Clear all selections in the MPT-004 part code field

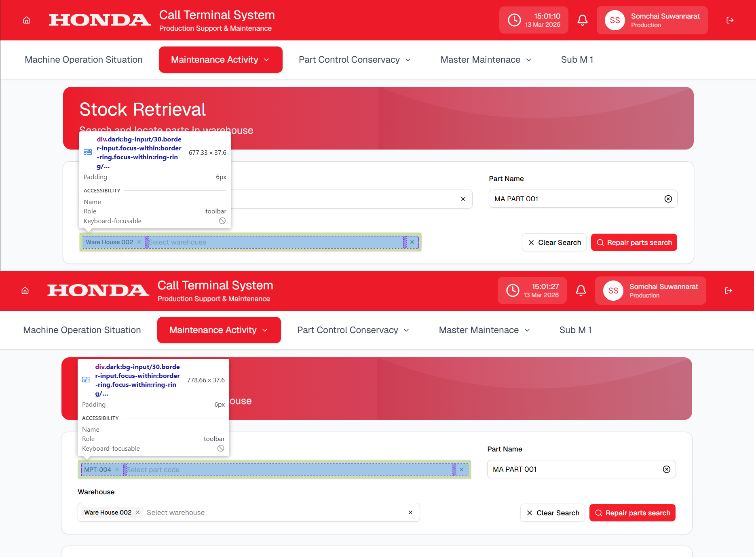461,470
